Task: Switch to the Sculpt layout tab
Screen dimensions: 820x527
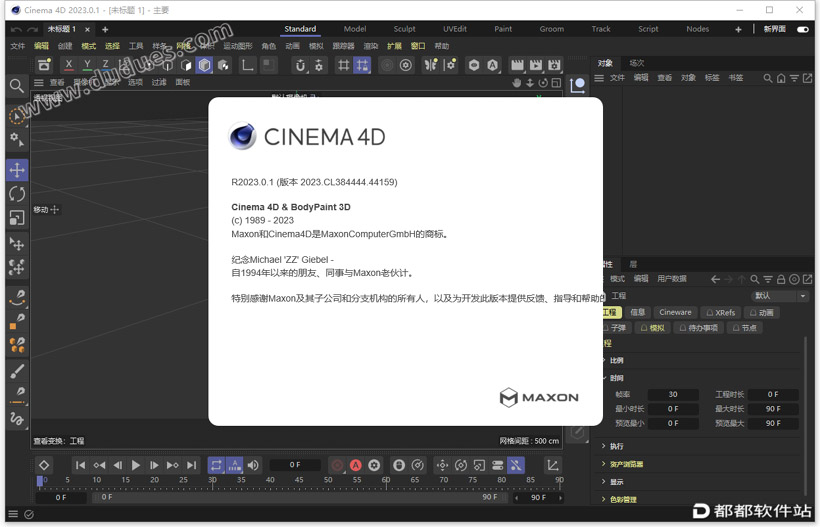Action: pyautogui.click(x=404, y=29)
